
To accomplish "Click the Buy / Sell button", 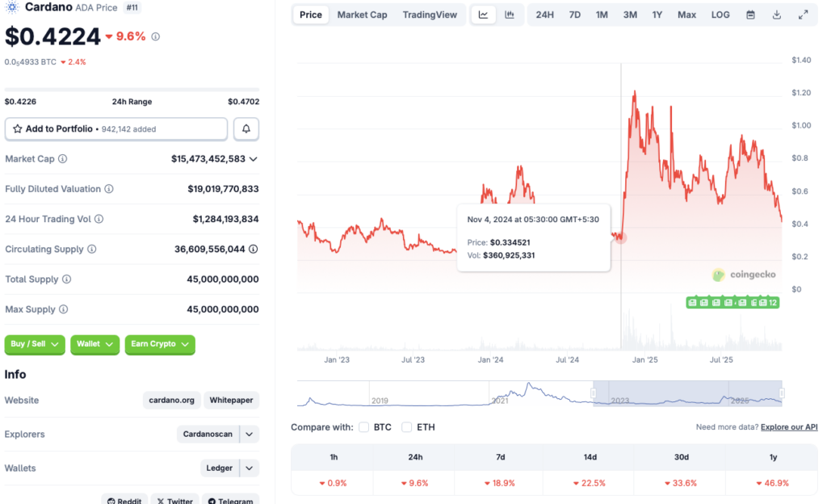I will coord(34,344).
